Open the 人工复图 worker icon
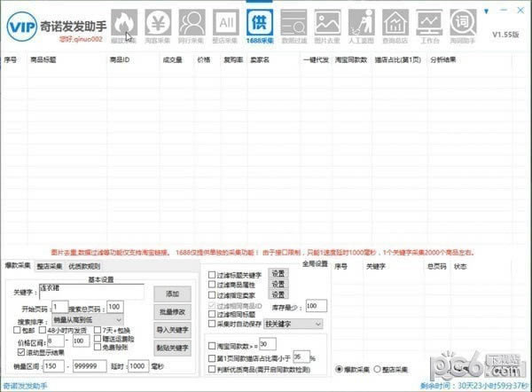 point(362,23)
